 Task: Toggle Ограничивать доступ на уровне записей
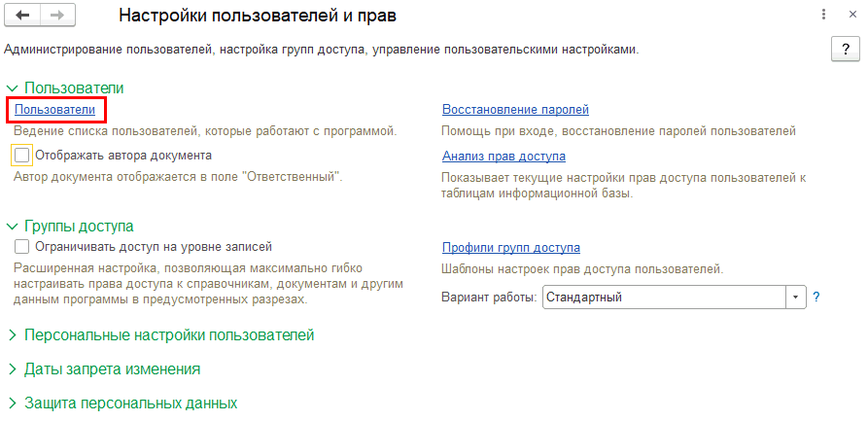click(21, 246)
